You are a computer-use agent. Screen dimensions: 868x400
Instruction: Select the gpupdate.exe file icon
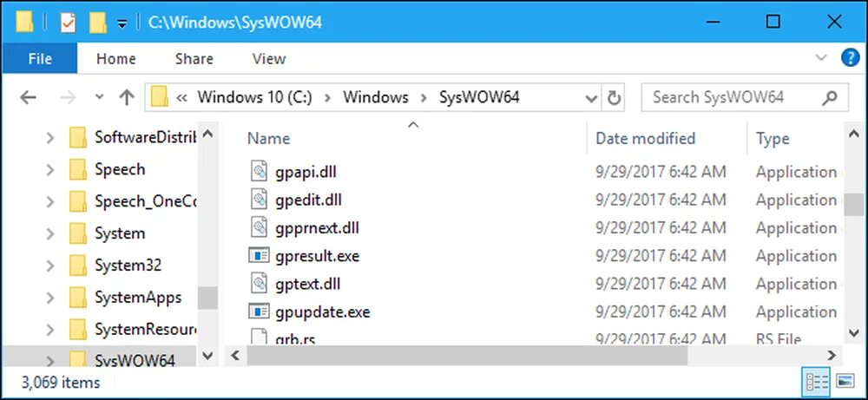(x=260, y=311)
